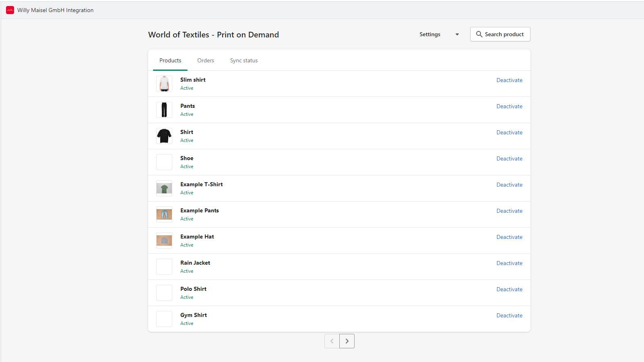Screen dimensions: 644x362
Task: Deactivate the Example Hat product
Action: pos(510,237)
